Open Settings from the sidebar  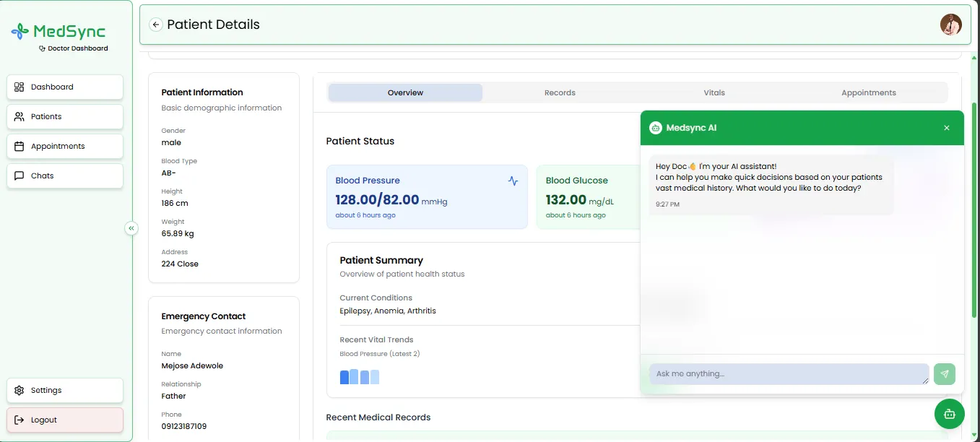[x=64, y=390]
